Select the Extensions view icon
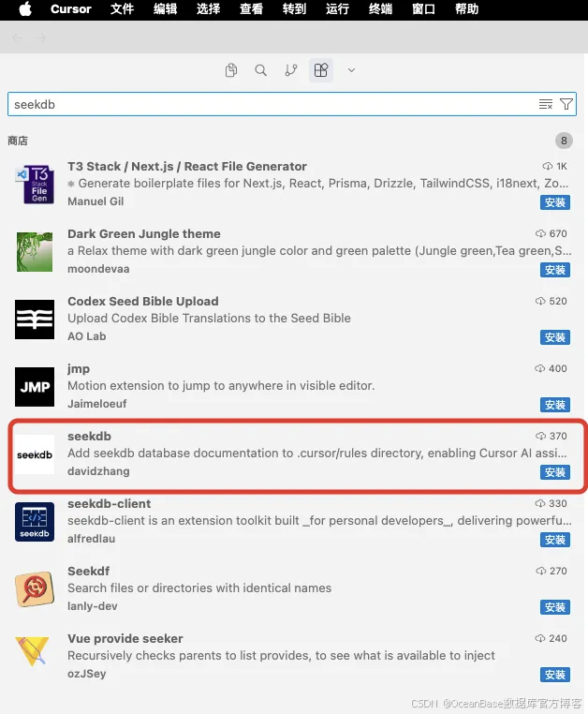The image size is (588, 714). point(321,70)
